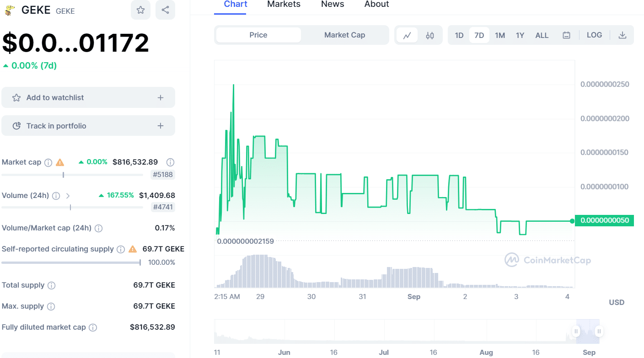The width and height of the screenshot is (644, 358).
Task: Click the circulating supply warning triangle
Action: pos(133,249)
